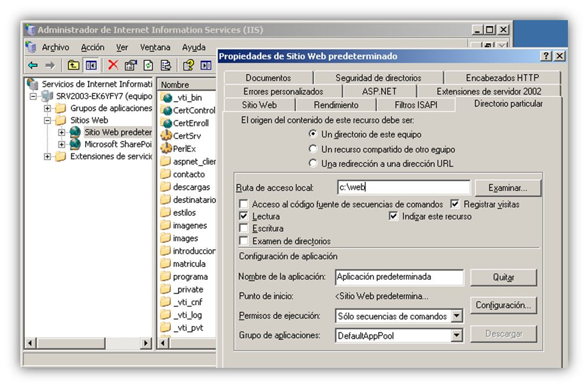588x388 pixels.
Task: Select the _vti_bin virtual directory icon
Action: pyautogui.click(x=167, y=98)
